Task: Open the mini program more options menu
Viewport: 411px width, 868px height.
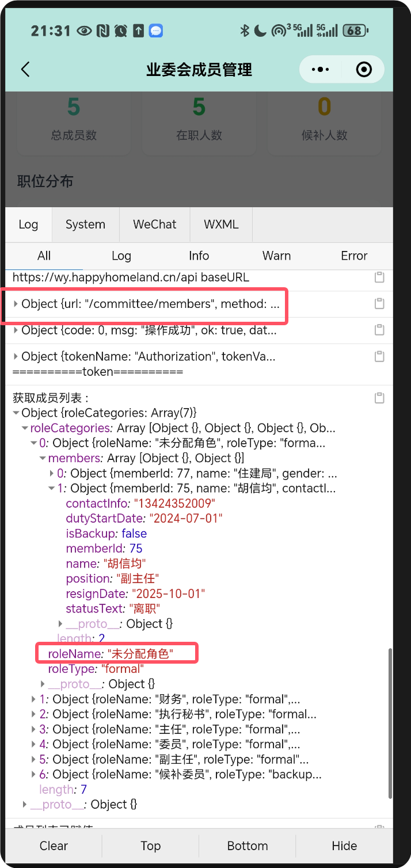Action: click(x=320, y=70)
